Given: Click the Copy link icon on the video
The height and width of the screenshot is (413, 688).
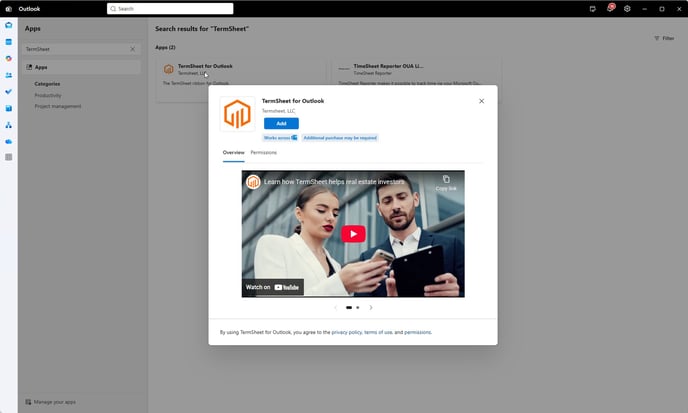Looking at the screenshot, I should (446, 179).
